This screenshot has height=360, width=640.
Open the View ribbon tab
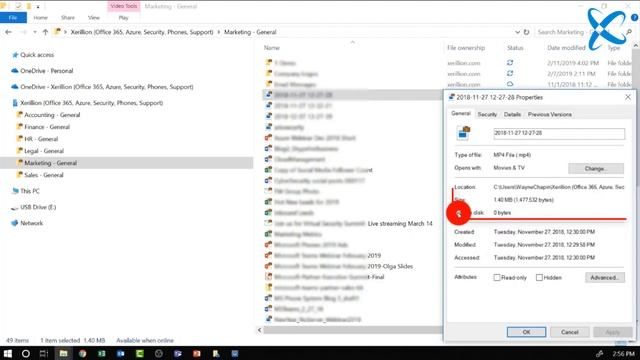pyautogui.click(x=93, y=18)
